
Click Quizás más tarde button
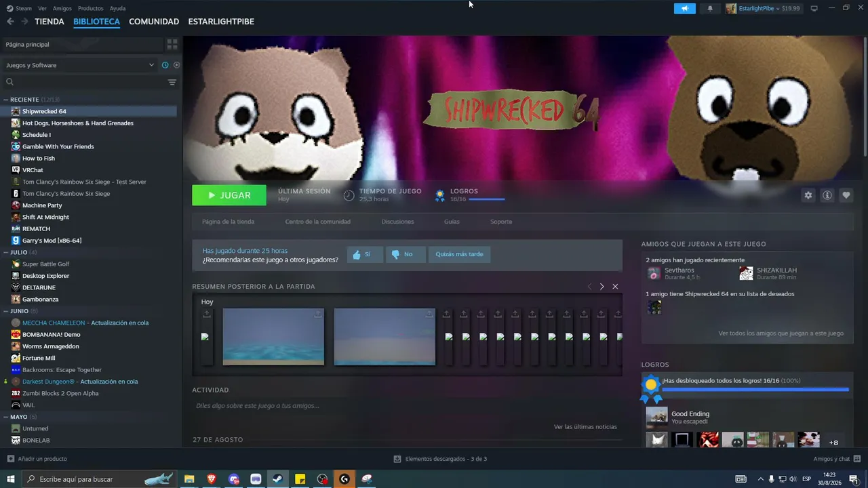point(459,254)
